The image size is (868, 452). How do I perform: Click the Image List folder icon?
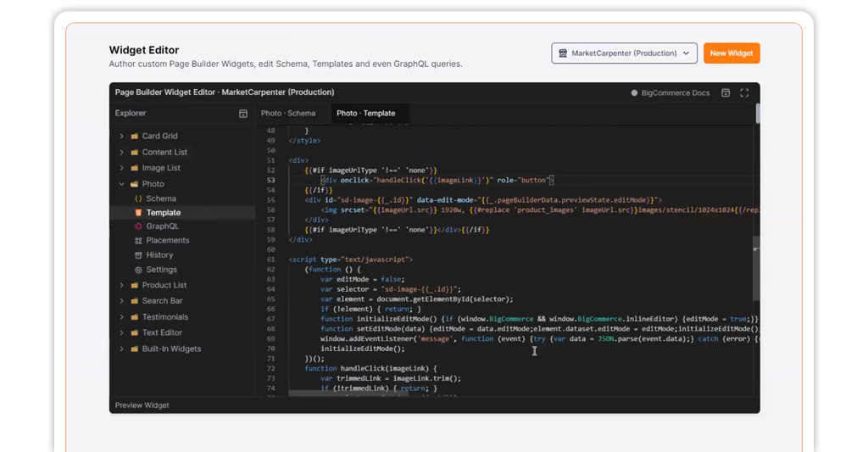tap(135, 168)
